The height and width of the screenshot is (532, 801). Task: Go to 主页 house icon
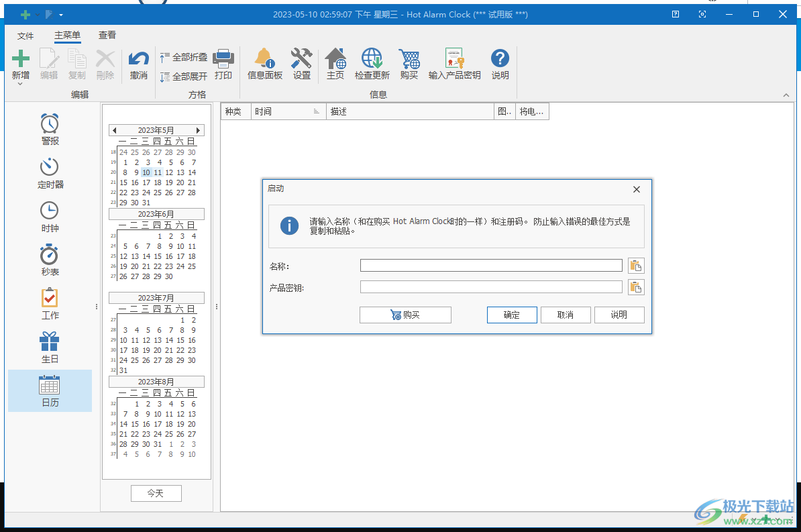pos(335,58)
